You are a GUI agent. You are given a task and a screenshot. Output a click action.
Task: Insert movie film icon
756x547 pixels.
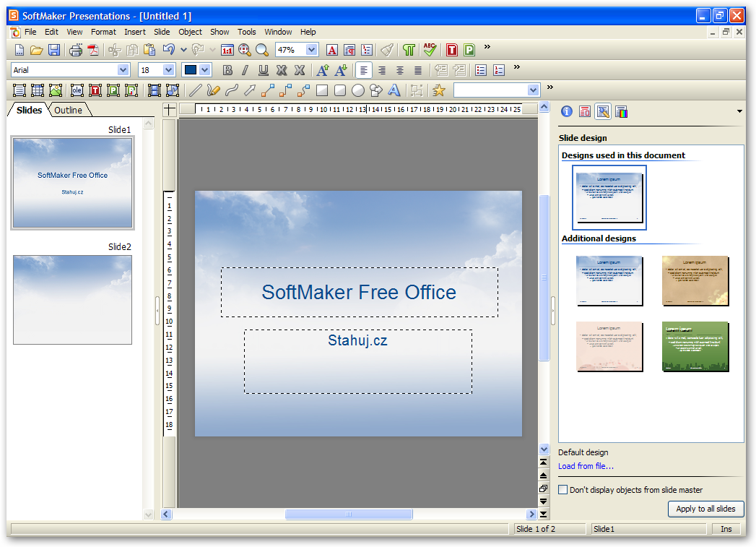155,90
